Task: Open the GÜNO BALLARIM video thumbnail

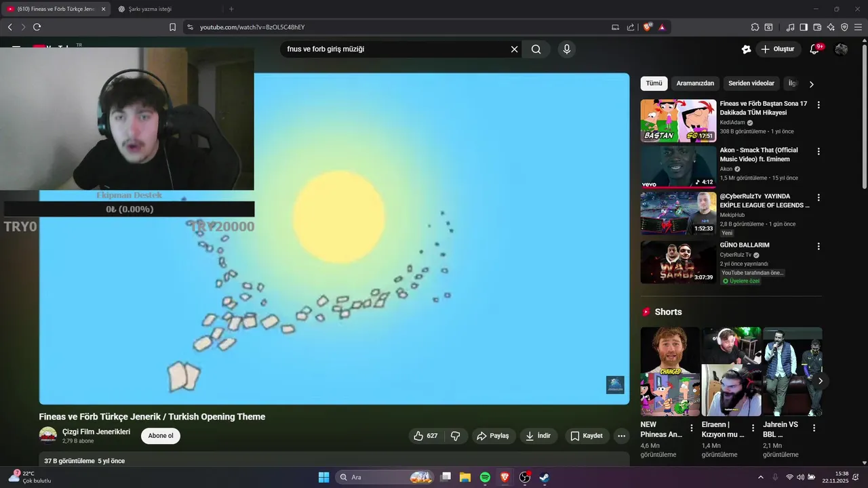Action: 678,262
